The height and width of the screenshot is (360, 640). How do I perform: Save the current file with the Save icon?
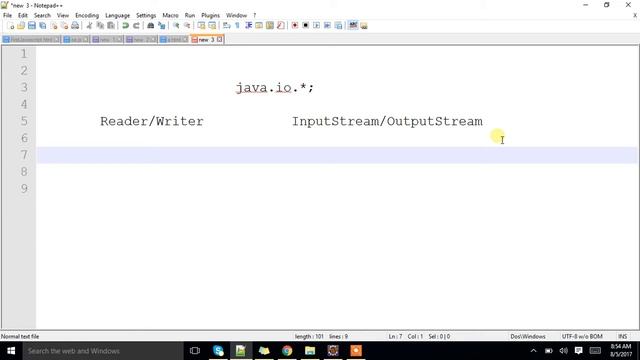pyautogui.click(x=31, y=26)
